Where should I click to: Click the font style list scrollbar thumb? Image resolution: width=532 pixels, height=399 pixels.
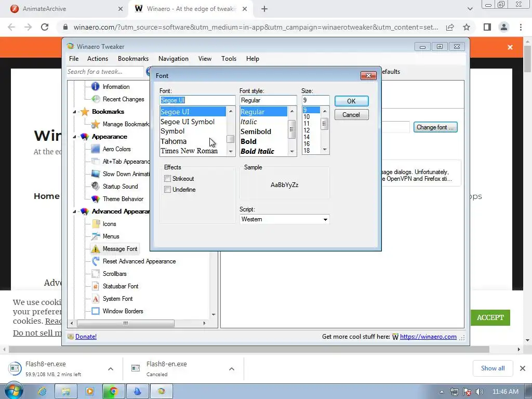291,129
